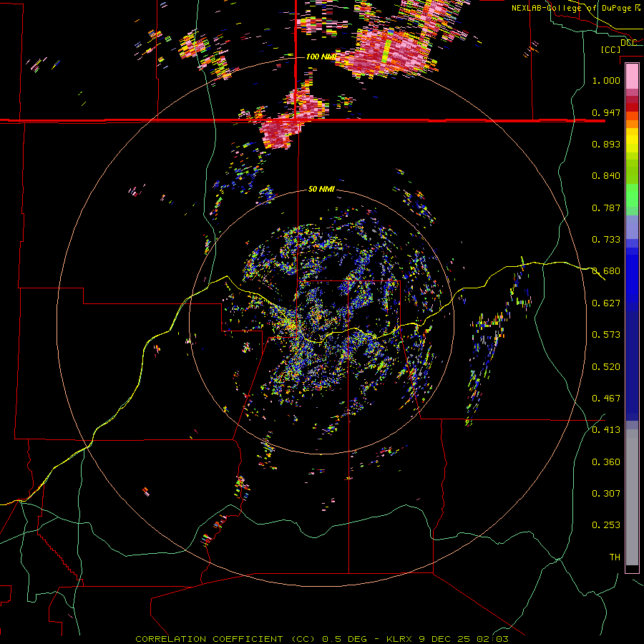The height and width of the screenshot is (644, 644).
Task: Click the 50 NMI range ring label
Action: (321, 189)
